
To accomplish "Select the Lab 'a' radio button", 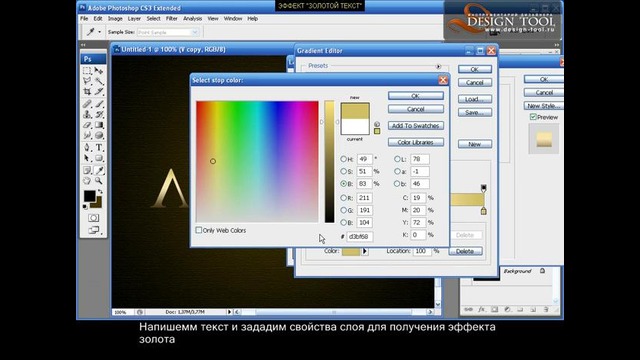I will coord(397,171).
